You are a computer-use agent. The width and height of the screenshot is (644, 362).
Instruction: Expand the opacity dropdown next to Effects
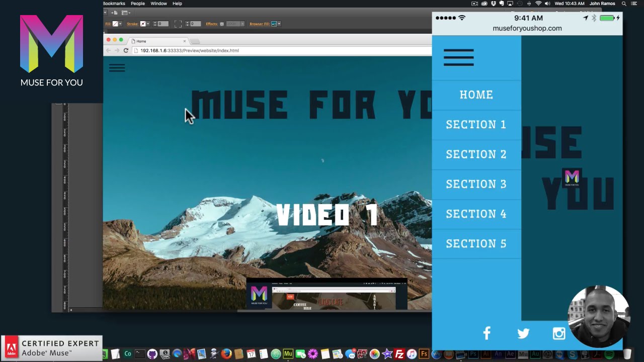[x=242, y=24]
